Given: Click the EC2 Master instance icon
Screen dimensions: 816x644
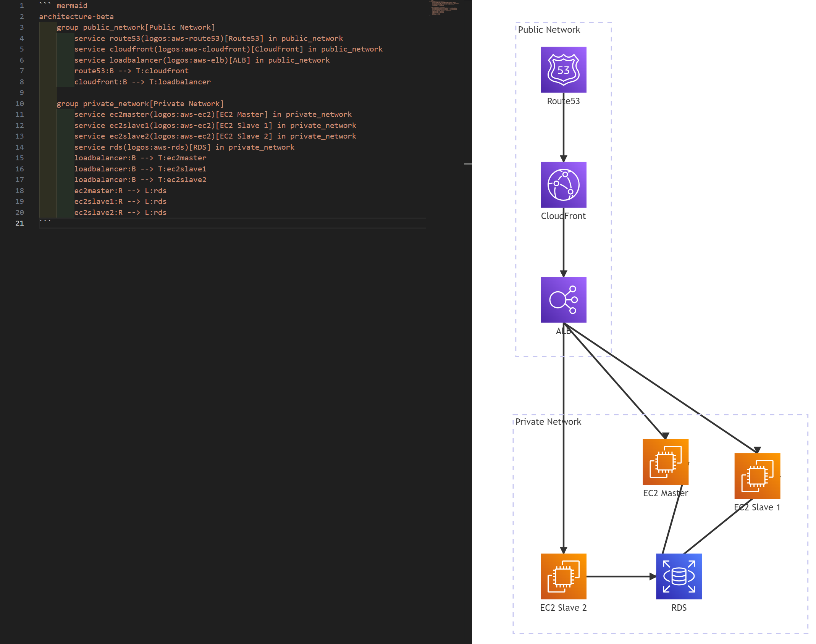Looking at the screenshot, I should point(666,462).
